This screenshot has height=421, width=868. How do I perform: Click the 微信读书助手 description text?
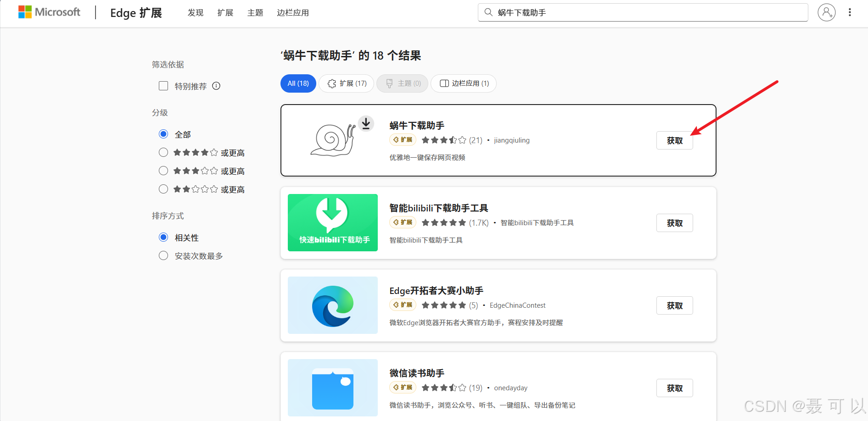482,405
